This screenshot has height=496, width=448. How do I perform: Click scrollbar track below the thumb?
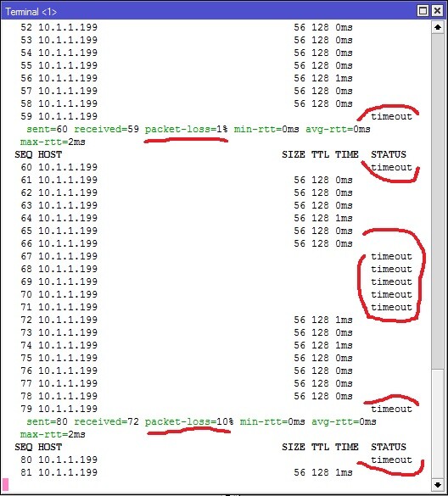(438, 424)
